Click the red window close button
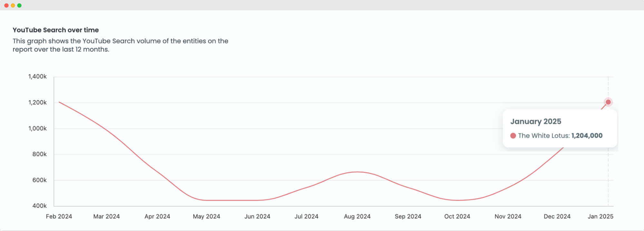 (6, 5)
